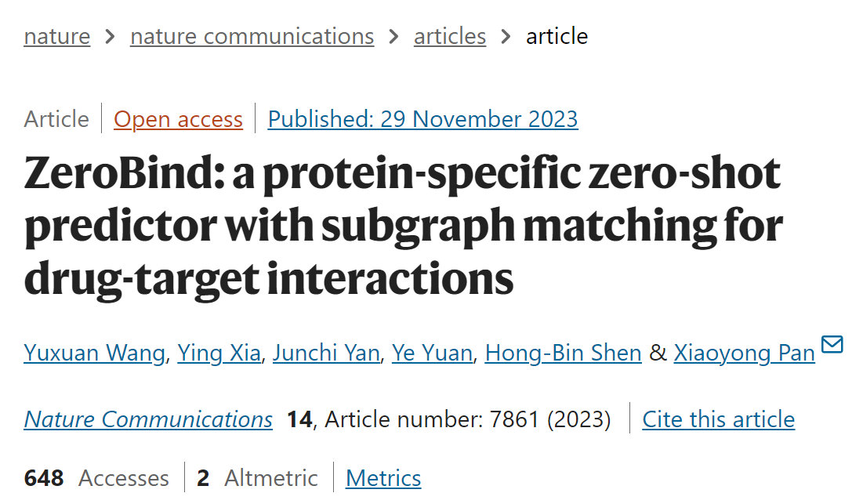This screenshot has width=863, height=504.
Task: Open author Hong-Bin Shen's details
Action: (x=563, y=353)
